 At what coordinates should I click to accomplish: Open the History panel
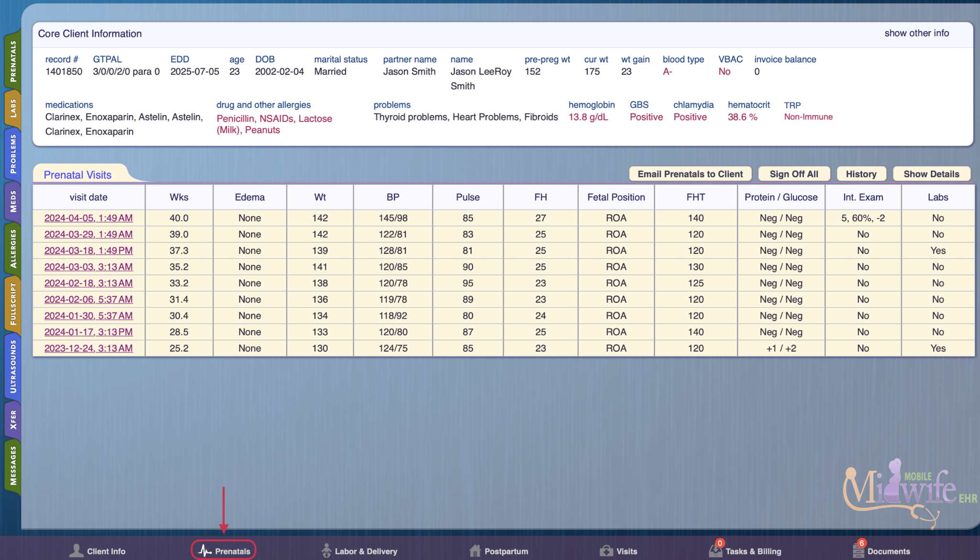(861, 174)
